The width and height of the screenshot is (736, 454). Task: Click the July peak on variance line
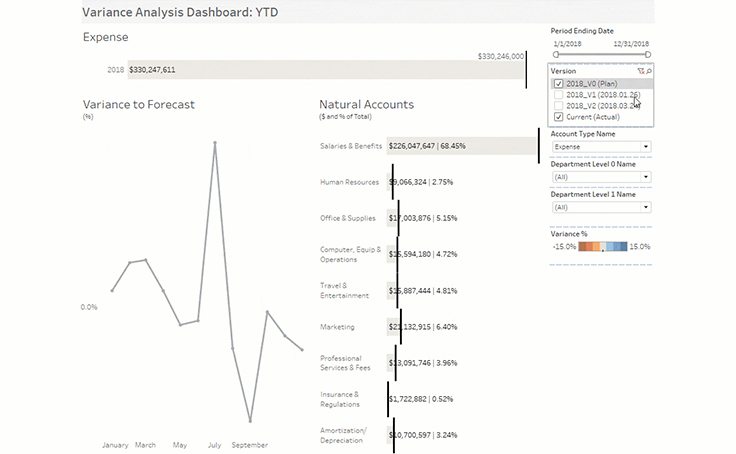(214, 143)
